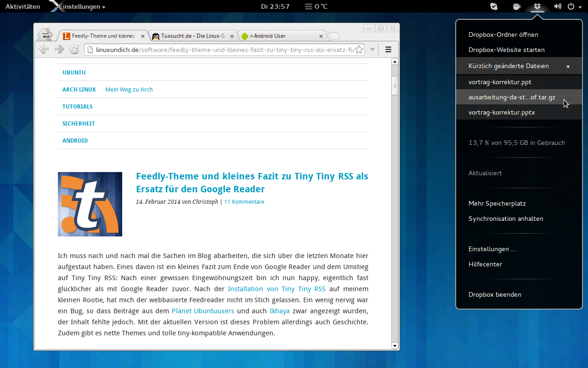588x368 pixels.
Task: Open the ARCH LINUX category link
Action: pyautogui.click(x=79, y=90)
